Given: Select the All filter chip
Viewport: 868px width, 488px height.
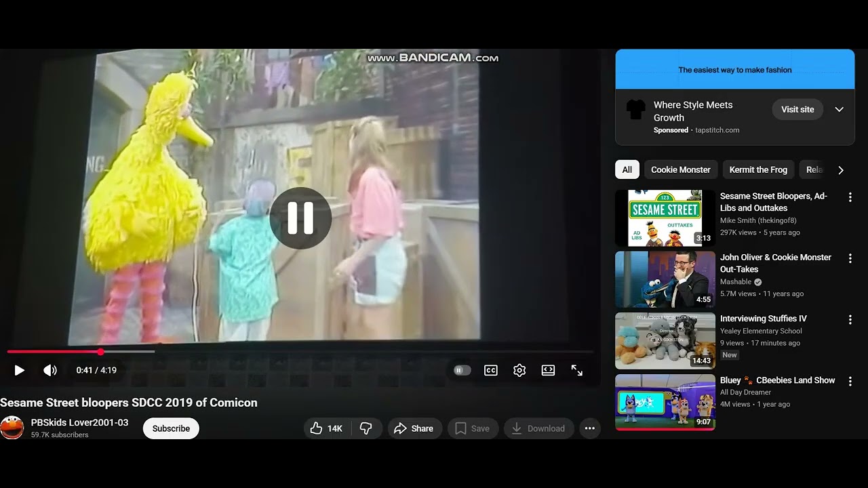Looking at the screenshot, I should (627, 169).
